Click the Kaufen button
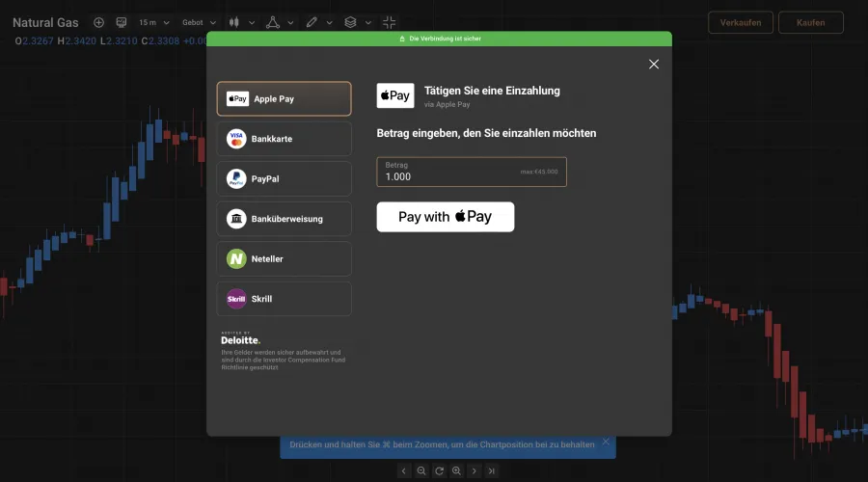The height and width of the screenshot is (482, 868). [811, 22]
